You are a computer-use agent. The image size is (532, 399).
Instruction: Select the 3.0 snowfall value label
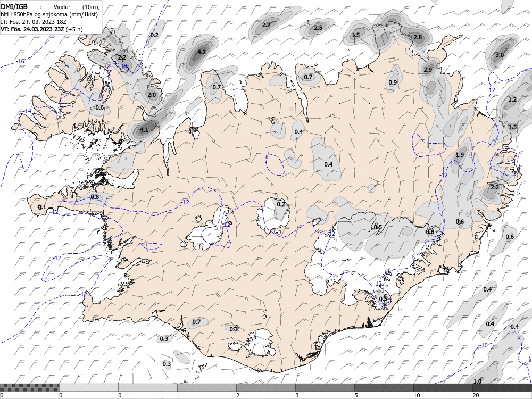click(500, 55)
